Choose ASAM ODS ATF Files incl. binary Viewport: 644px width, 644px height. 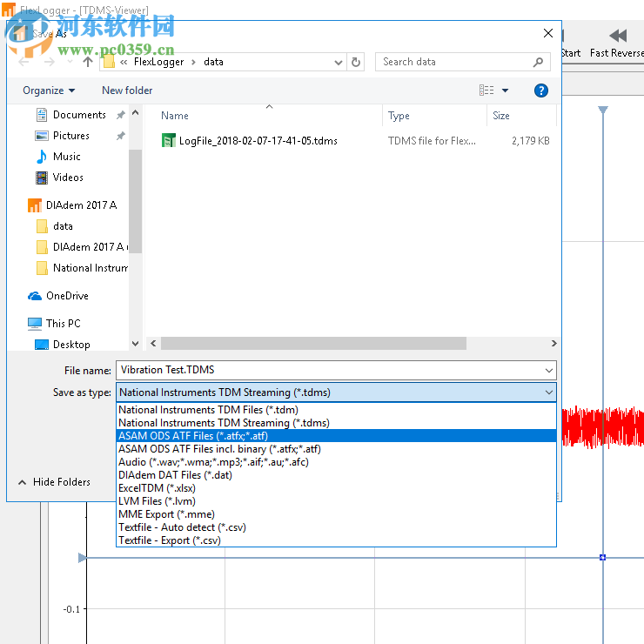click(x=336, y=449)
